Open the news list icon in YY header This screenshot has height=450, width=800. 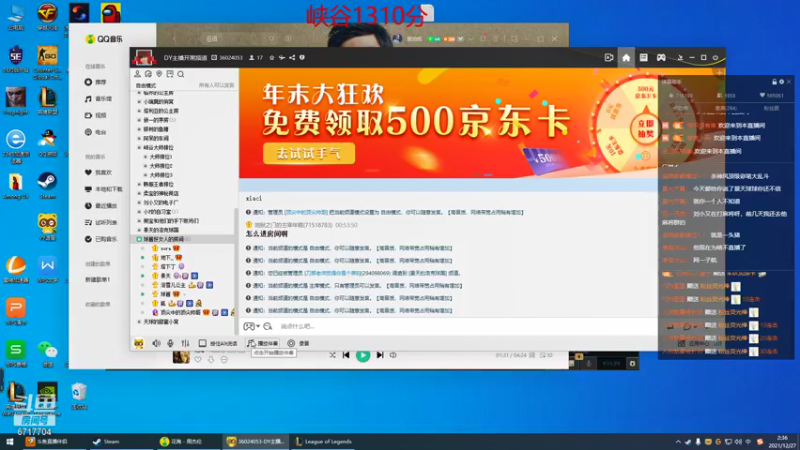coord(643,58)
